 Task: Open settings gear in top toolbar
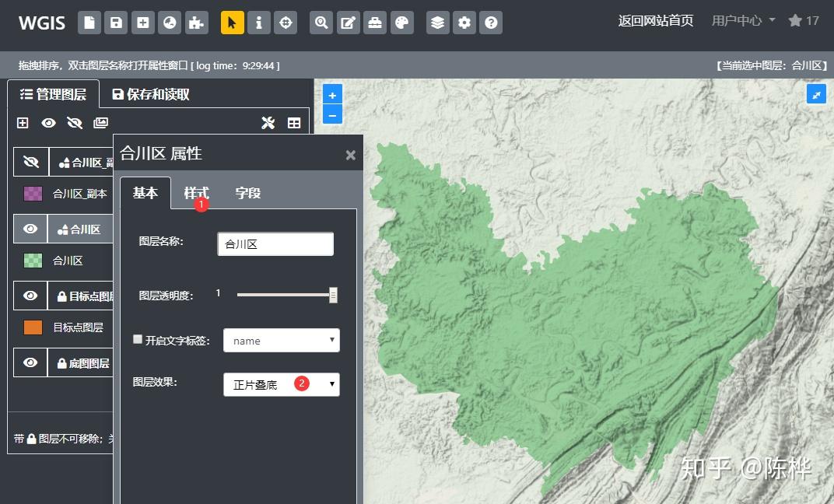[x=464, y=23]
